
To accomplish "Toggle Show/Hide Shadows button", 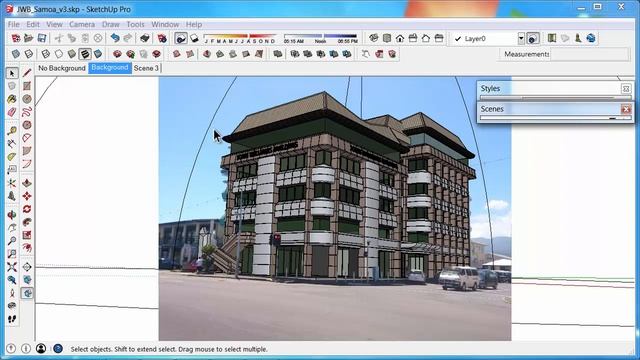I will click(x=181, y=38).
